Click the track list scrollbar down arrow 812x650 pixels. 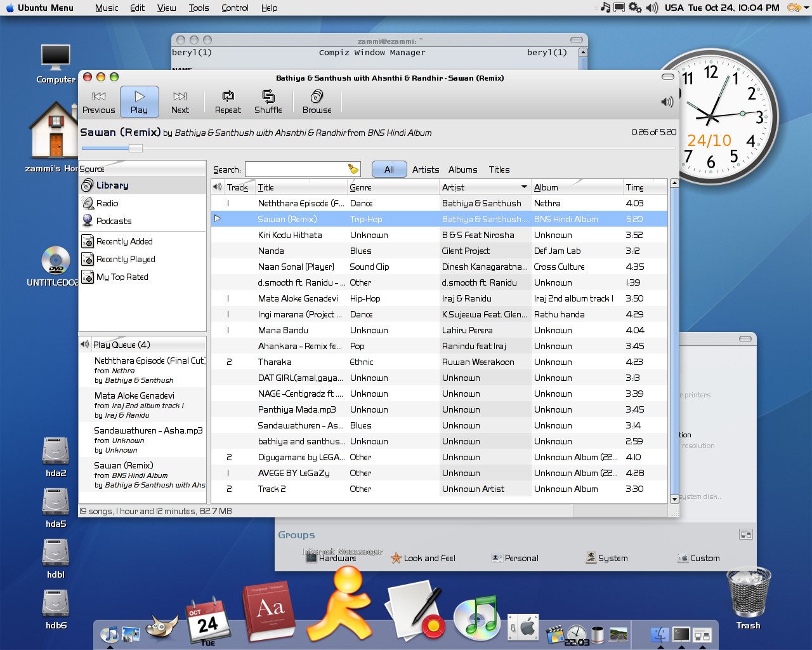click(x=674, y=500)
